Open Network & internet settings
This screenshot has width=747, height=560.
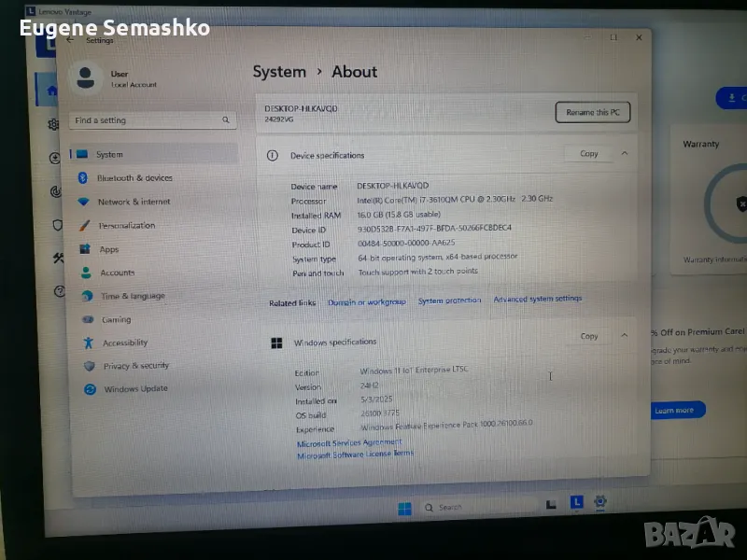pos(134,202)
